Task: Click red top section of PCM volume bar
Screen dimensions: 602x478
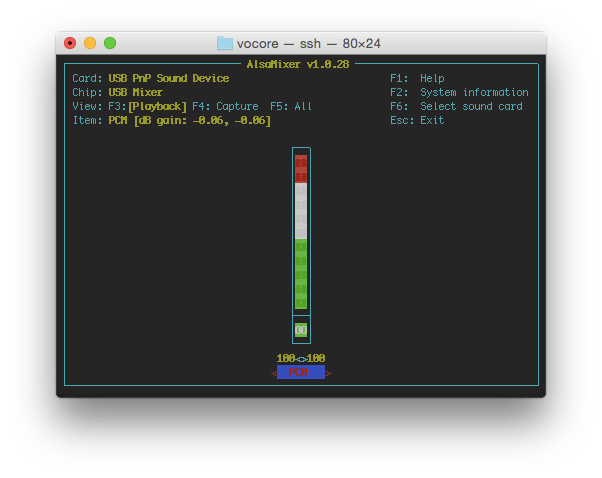Action: click(x=301, y=168)
